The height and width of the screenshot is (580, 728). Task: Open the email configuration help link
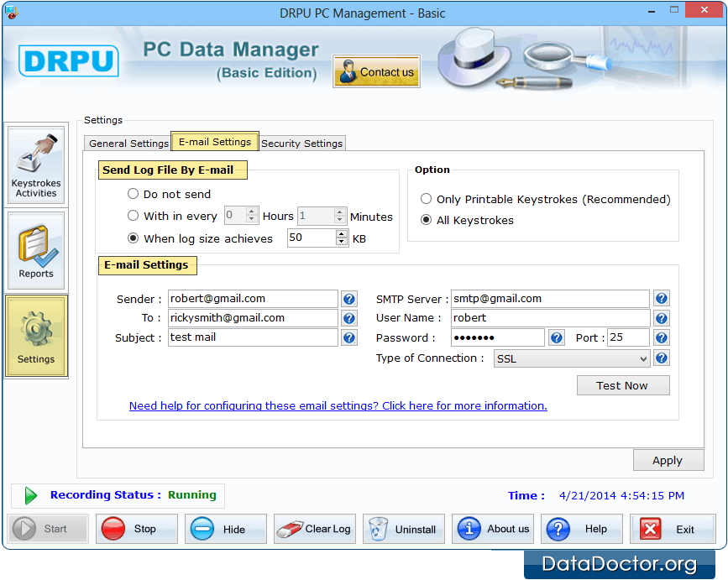click(x=338, y=405)
